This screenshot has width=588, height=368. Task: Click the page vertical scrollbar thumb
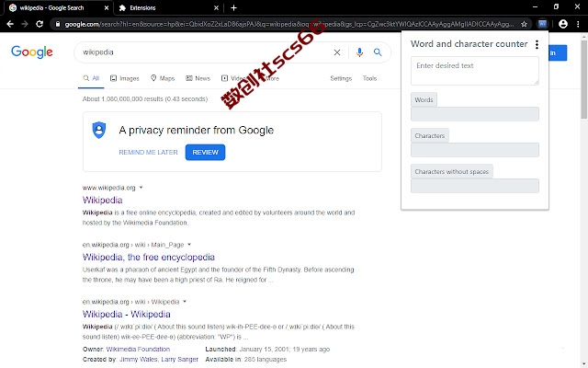click(x=584, y=80)
